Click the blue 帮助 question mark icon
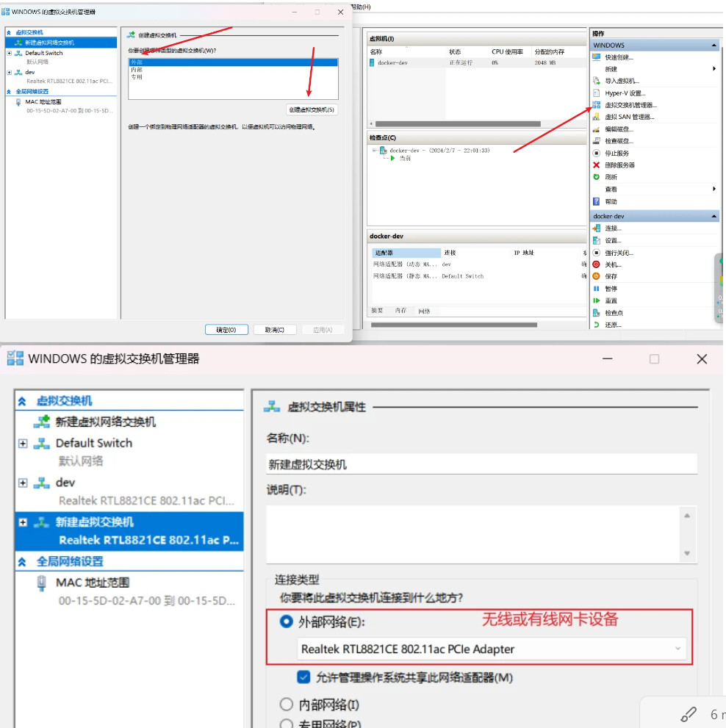Screen dimensions: 726x728 tap(597, 201)
